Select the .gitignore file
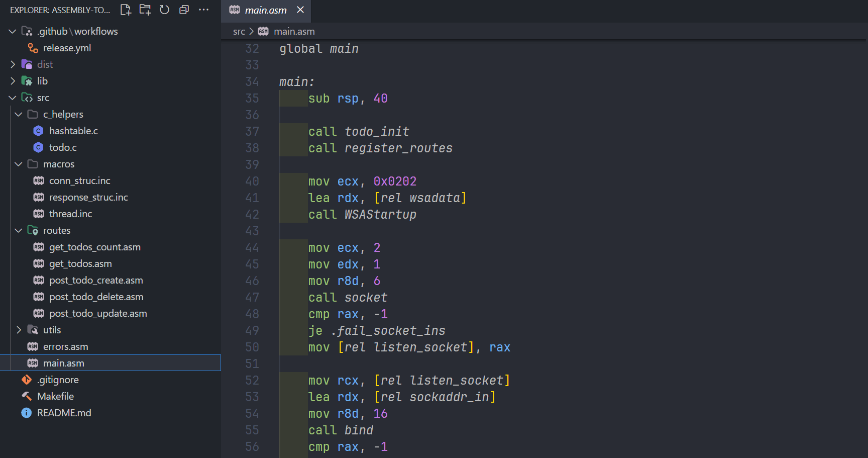 click(x=58, y=380)
